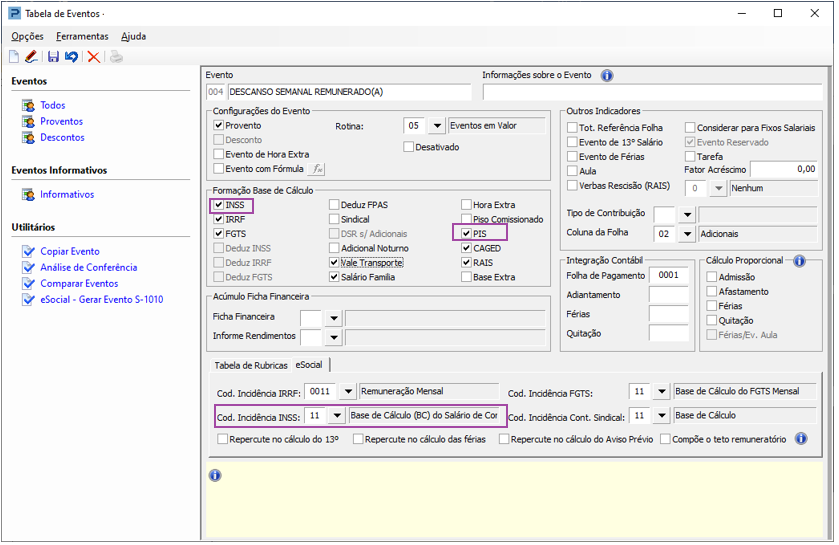
Task: Toggle the Vale Transporte checkbox
Action: click(334, 263)
